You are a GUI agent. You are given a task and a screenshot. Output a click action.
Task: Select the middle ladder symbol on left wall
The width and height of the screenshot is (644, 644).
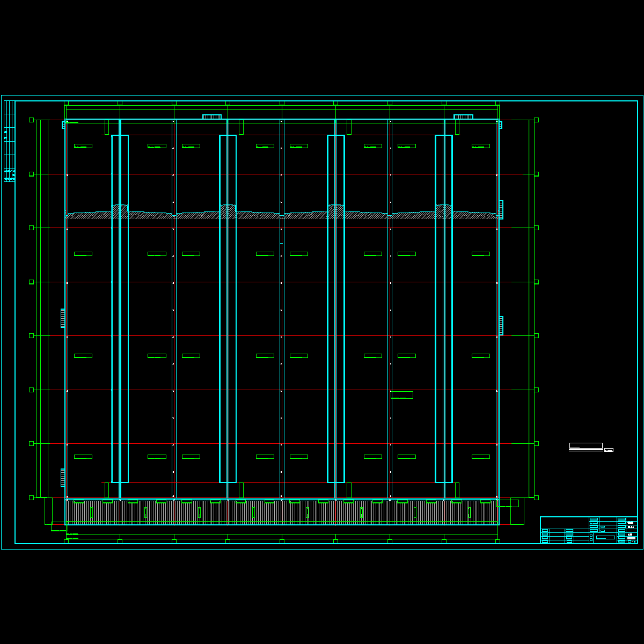[63, 318]
